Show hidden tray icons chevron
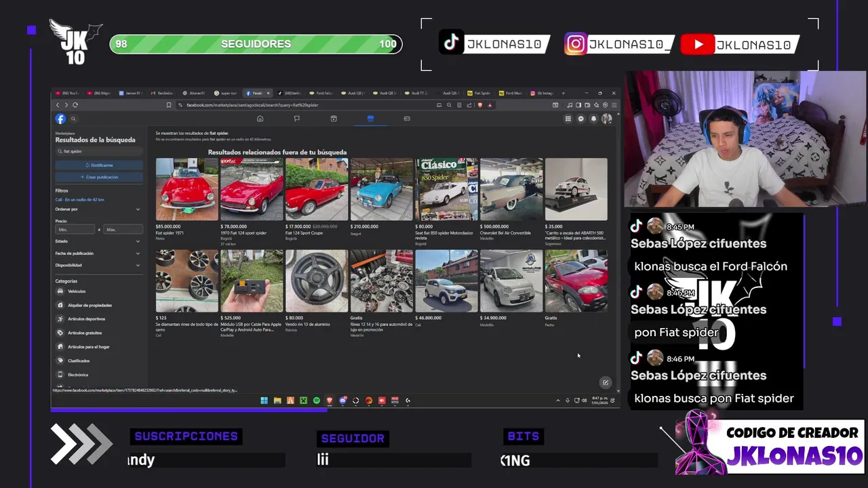This screenshot has height=488, width=868. [558, 401]
